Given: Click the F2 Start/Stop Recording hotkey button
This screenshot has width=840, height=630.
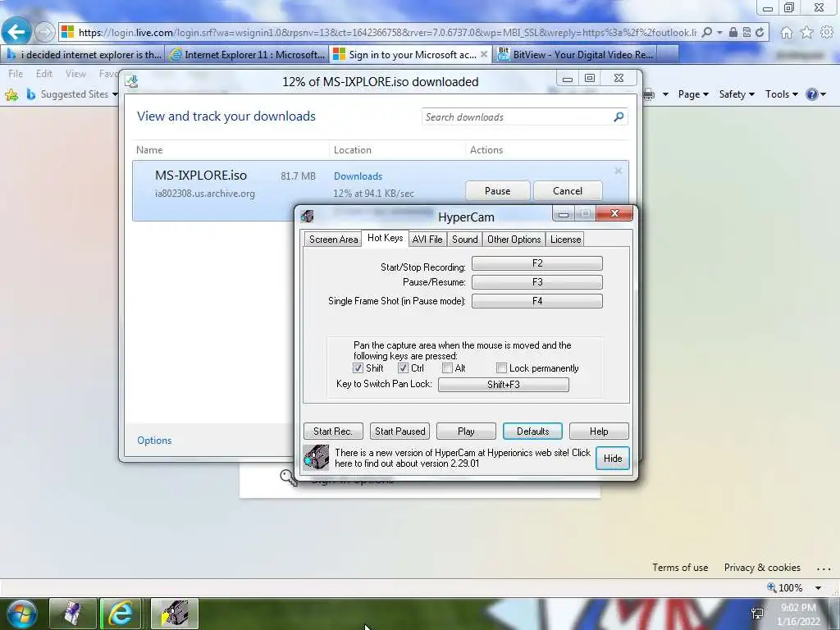Looking at the screenshot, I should (536, 263).
